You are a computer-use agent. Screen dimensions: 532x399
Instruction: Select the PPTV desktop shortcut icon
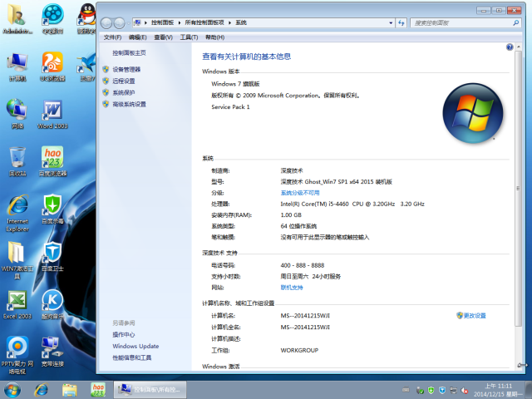[17, 348]
